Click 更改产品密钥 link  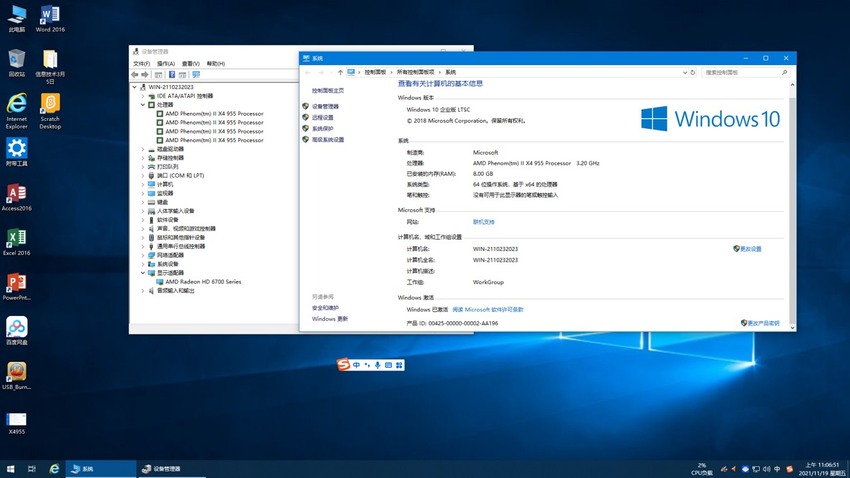pyautogui.click(x=763, y=323)
